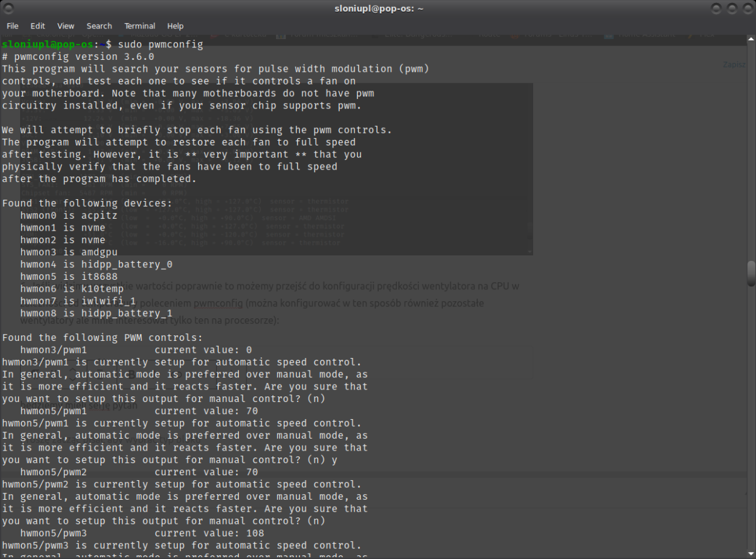This screenshot has height=559, width=756.
Task: Open the File menu
Action: click(13, 26)
